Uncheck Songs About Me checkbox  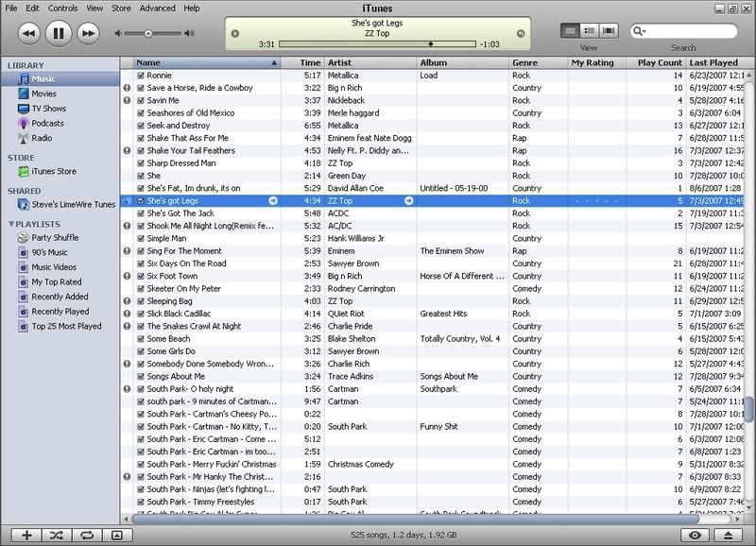[x=141, y=376]
